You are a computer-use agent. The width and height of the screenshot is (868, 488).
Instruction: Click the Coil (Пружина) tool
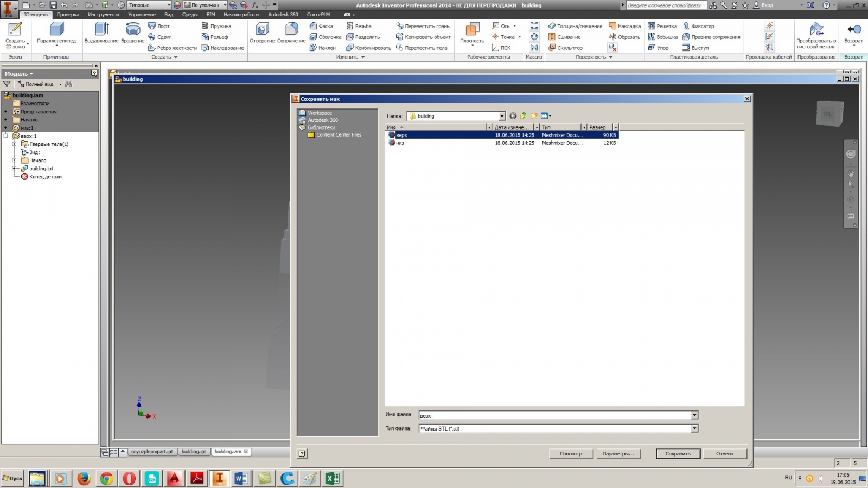click(216, 26)
